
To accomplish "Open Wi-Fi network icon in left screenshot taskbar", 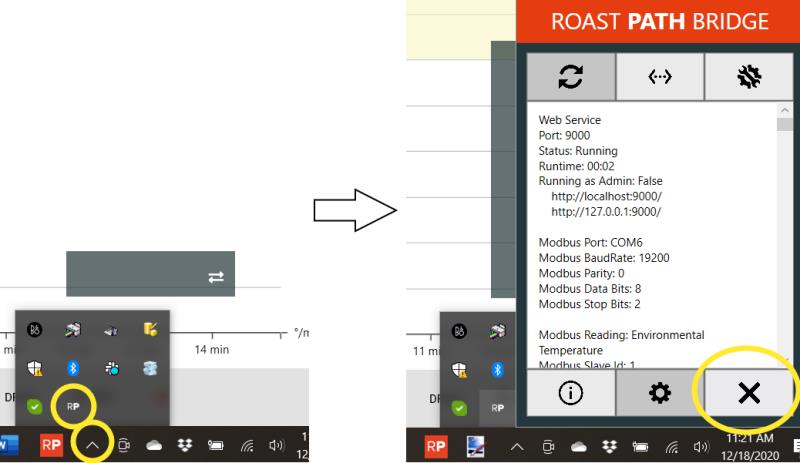I will tap(247, 446).
